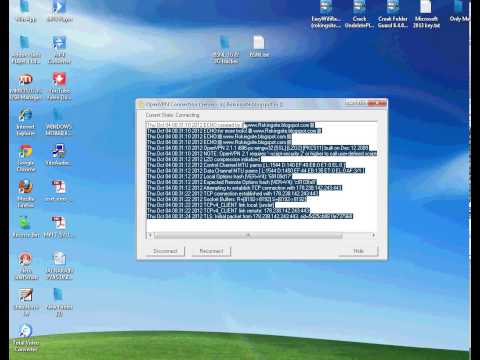Select the 'LZO compression initialized' log line
Image resolution: width=480 pixels, height=360 pixels.
pyautogui.click(x=203, y=159)
